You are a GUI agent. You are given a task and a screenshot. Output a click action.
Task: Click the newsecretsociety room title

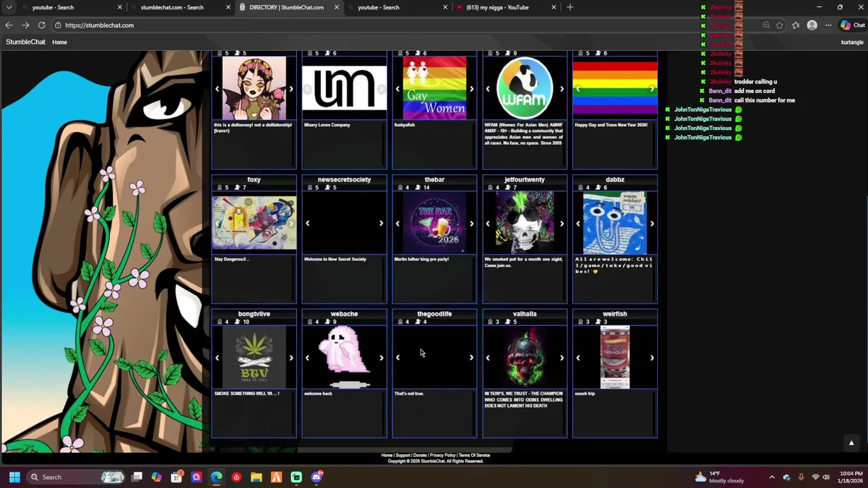pos(344,180)
